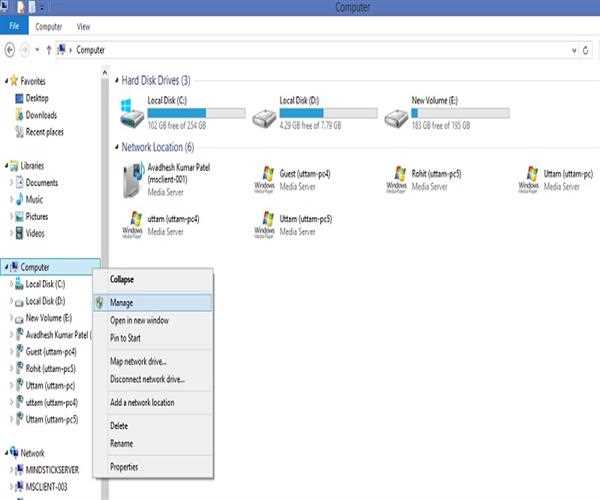This screenshot has height=500, width=600.
Task: Collapse the Network tree node
Action: tap(6, 453)
